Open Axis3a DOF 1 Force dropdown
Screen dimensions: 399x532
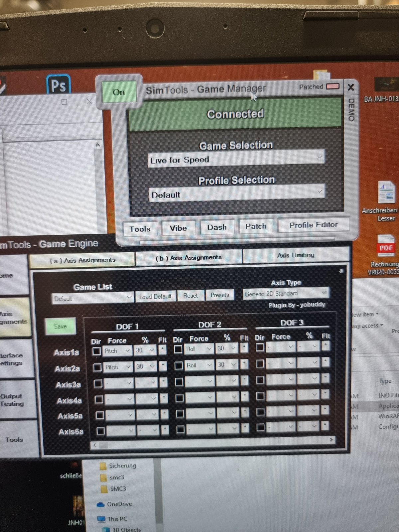pos(119,383)
